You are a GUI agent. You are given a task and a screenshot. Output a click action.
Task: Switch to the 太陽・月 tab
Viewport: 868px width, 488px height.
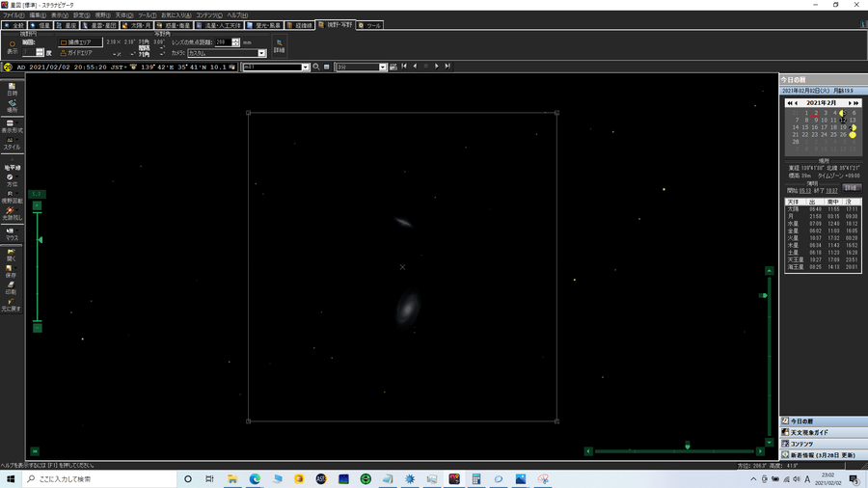tap(137, 25)
